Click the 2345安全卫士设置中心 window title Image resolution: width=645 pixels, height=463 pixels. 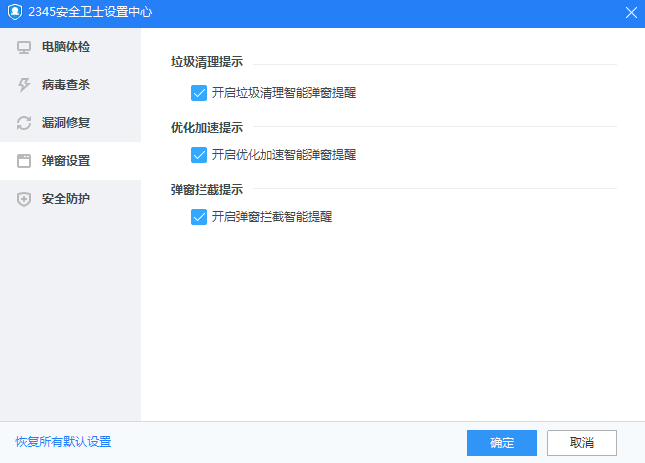coord(90,12)
